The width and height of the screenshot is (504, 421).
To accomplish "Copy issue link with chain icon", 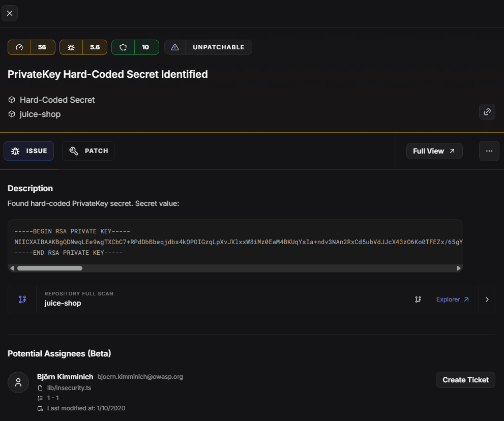I will 487,112.
